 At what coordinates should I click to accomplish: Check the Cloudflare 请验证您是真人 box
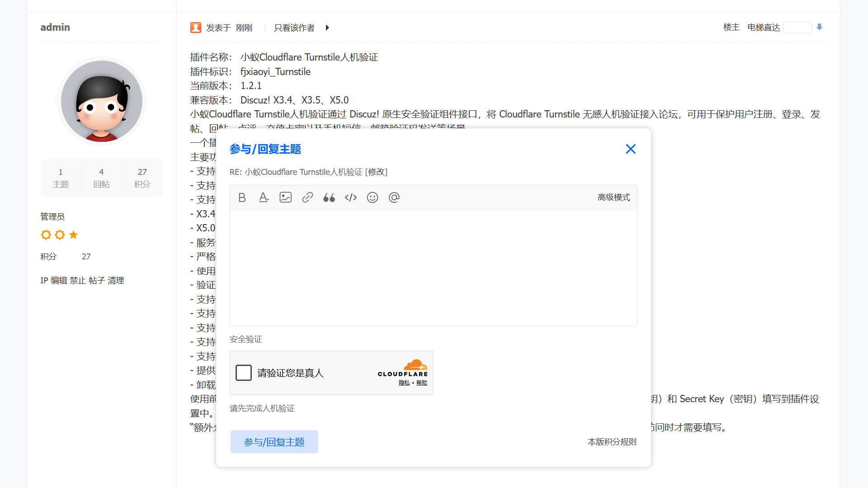click(x=244, y=373)
